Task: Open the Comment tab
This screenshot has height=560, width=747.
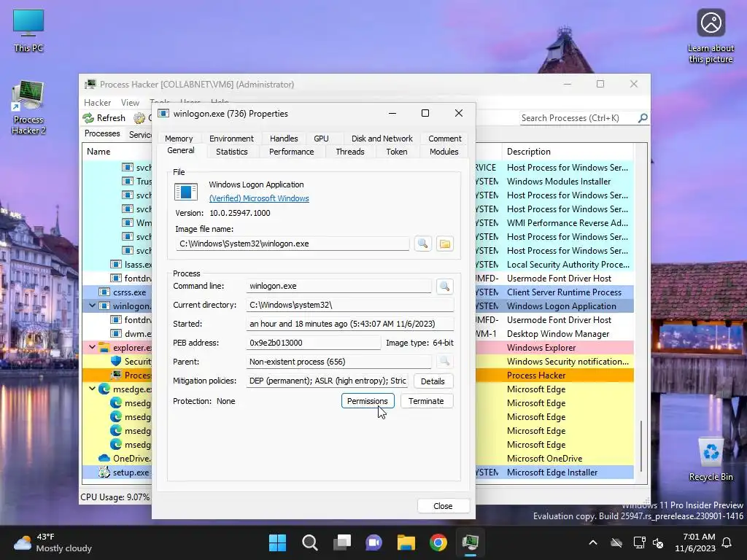Action: coord(445,139)
